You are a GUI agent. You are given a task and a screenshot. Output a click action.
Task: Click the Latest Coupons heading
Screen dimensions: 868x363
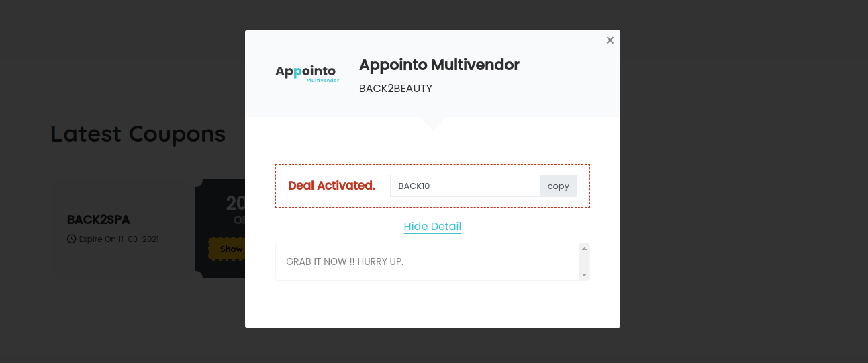(138, 134)
